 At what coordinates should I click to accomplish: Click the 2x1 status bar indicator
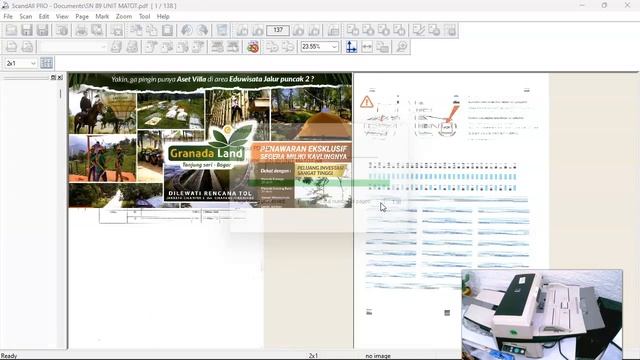[x=313, y=356]
